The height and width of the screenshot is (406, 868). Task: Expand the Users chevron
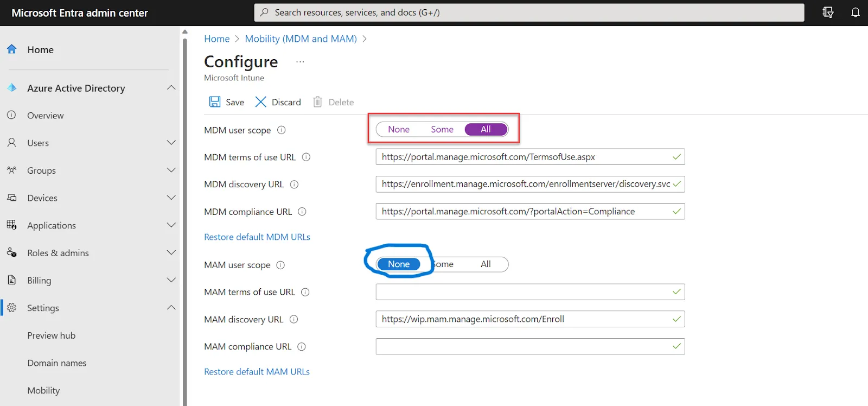(x=171, y=143)
